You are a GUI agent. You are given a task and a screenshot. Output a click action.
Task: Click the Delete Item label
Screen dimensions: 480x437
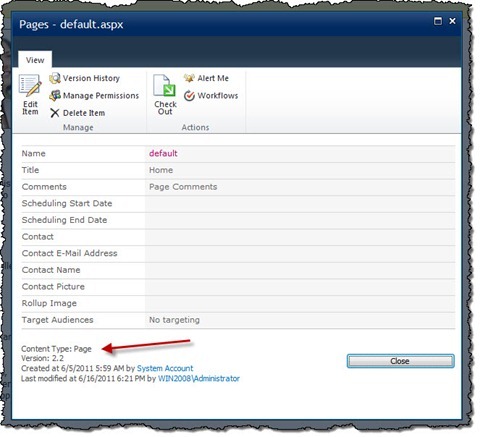pyautogui.click(x=84, y=113)
